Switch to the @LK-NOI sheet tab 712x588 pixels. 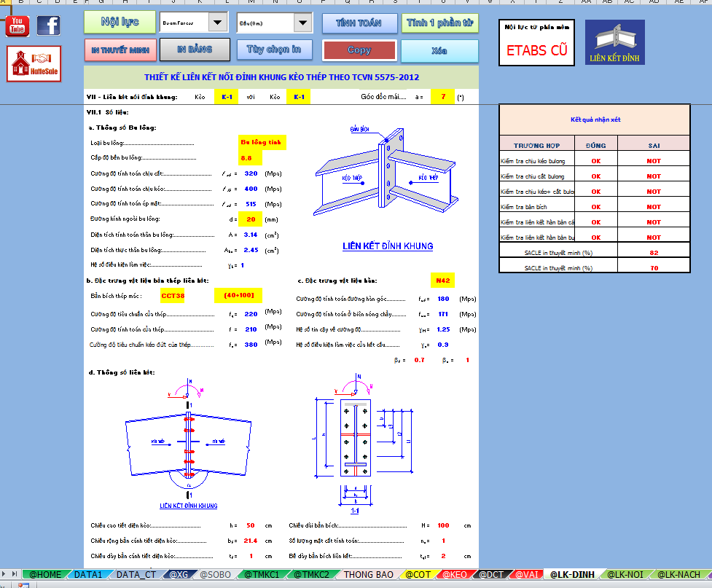(625, 574)
